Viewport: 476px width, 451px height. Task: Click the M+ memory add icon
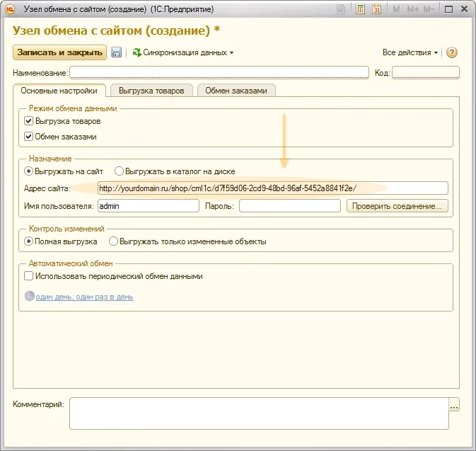[x=412, y=10]
